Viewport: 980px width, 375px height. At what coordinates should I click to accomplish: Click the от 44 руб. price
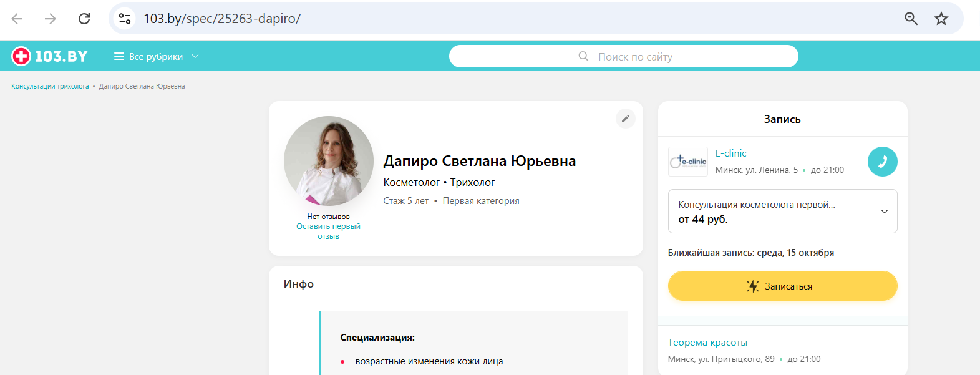coord(703,220)
